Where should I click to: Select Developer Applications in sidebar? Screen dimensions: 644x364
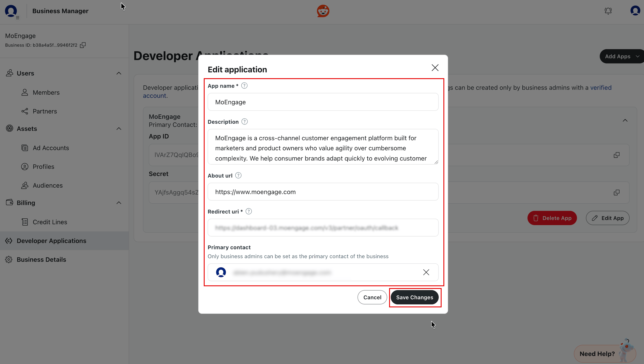64,241
